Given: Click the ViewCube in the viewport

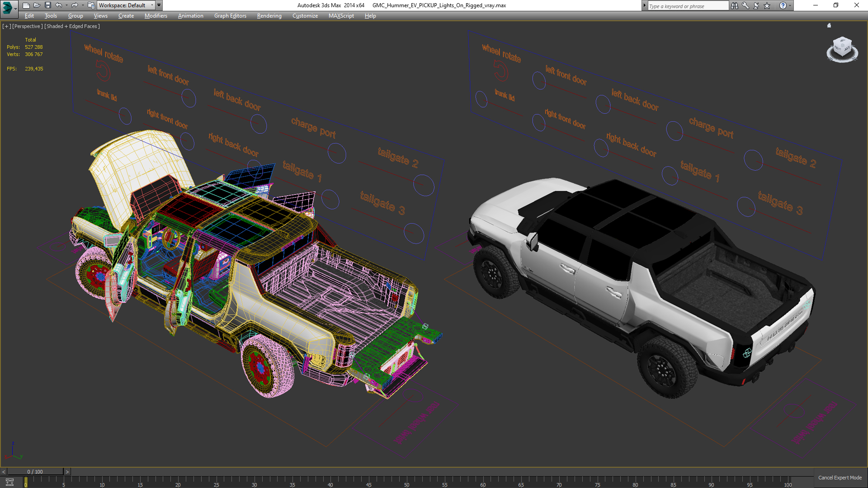Looking at the screenshot, I should (x=842, y=47).
